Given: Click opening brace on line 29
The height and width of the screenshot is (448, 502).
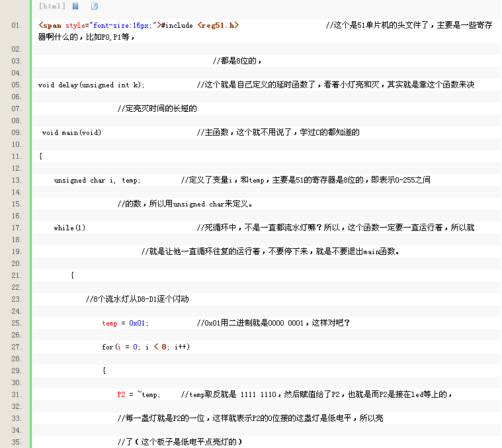Looking at the screenshot, I should coord(104,371).
